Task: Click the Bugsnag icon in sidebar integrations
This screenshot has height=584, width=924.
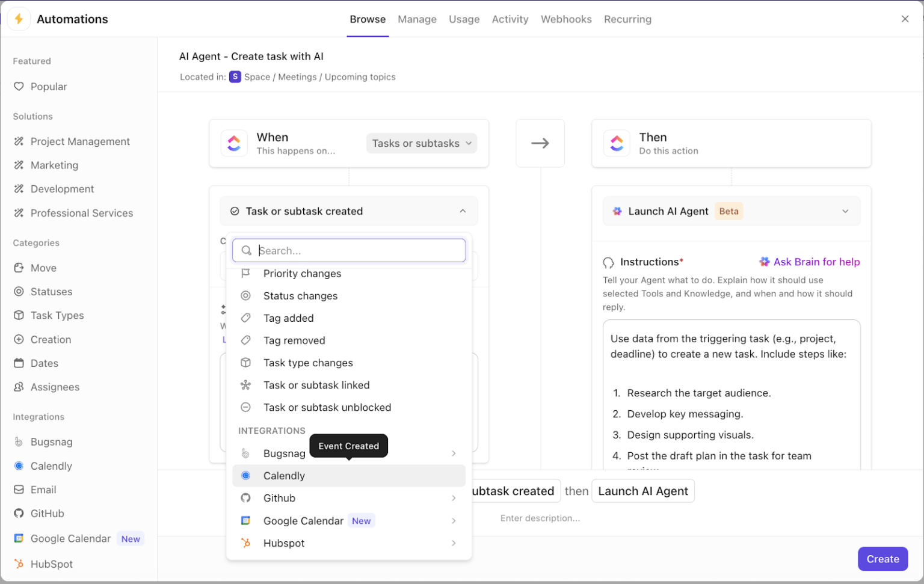Action: pyautogui.click(x=19, y=442)
